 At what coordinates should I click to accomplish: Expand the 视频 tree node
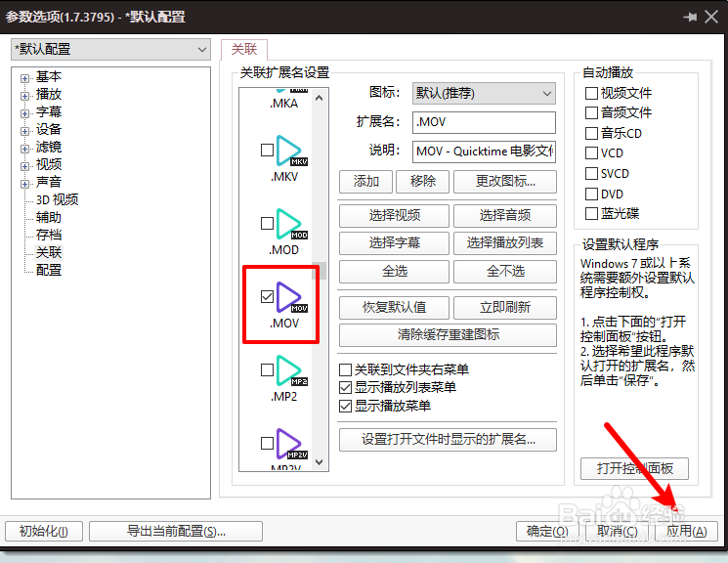click(24, 167)
